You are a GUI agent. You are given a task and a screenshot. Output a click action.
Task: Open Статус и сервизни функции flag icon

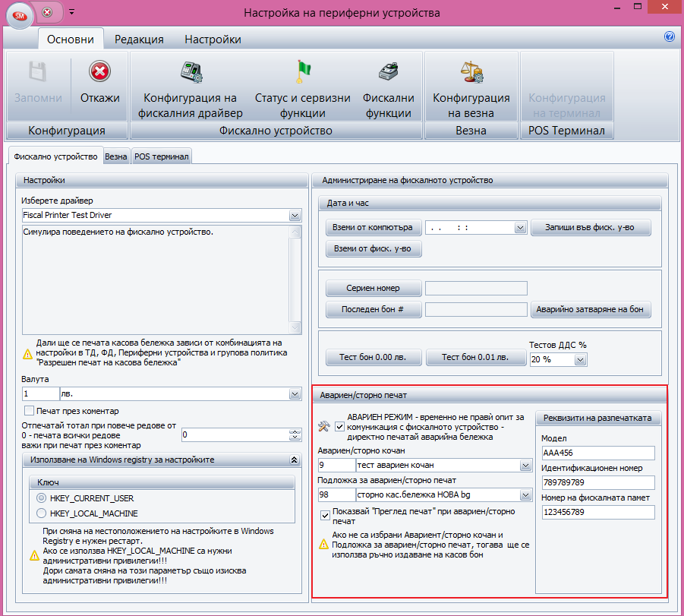[303, 71]
